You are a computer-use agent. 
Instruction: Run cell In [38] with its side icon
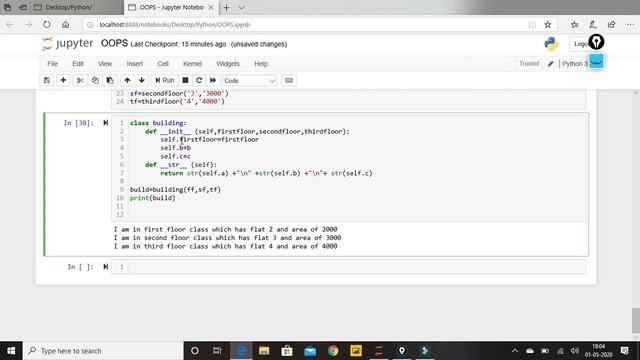[106, 123]
